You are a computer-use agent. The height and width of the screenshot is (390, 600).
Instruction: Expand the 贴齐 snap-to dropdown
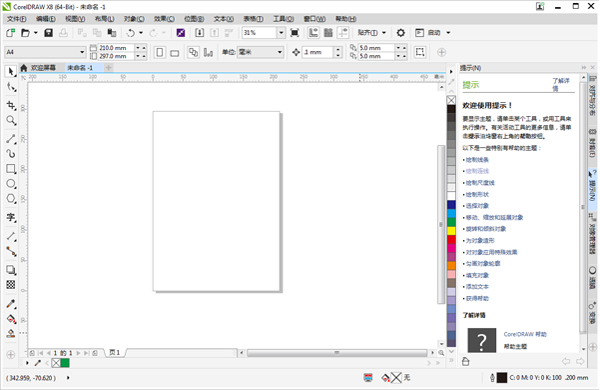pos(384,33)
